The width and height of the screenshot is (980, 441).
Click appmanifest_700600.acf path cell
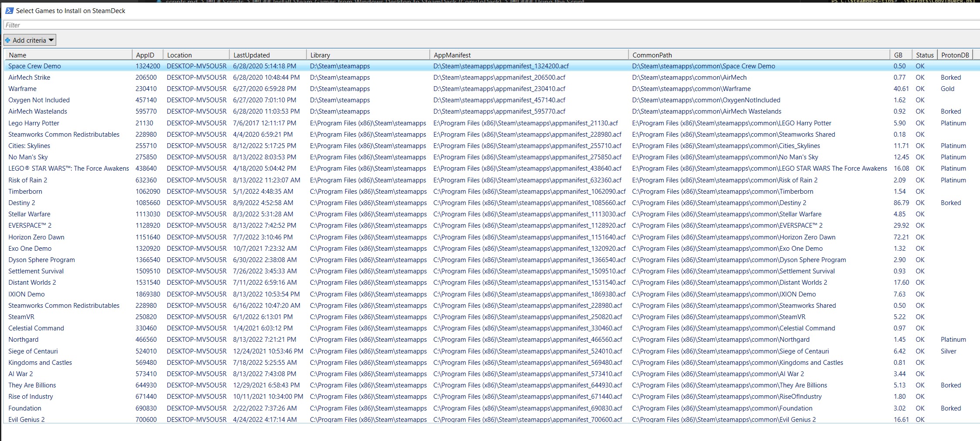(528, 419)
